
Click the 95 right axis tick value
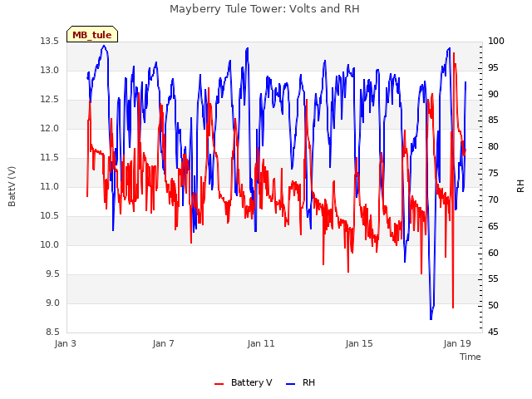coord(493,68)
